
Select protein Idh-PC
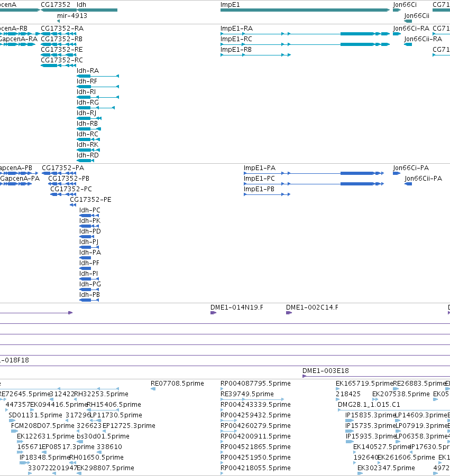90,210
